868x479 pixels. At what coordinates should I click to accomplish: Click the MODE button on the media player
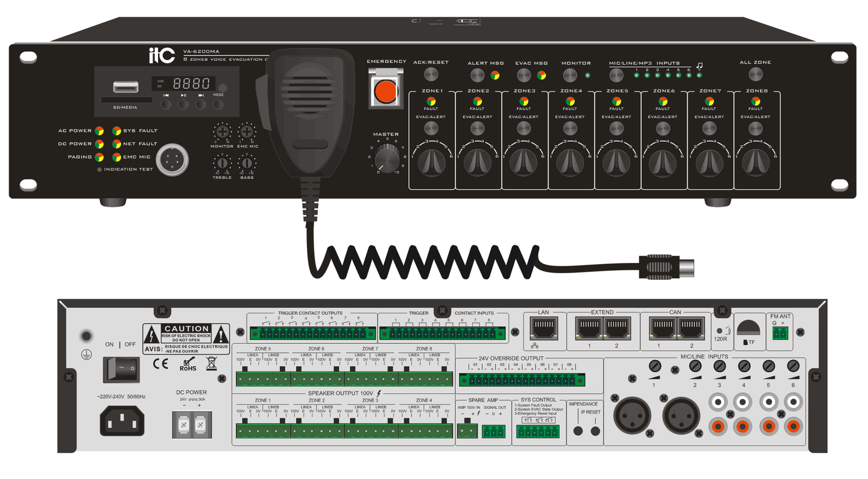[x=218, y=104]
